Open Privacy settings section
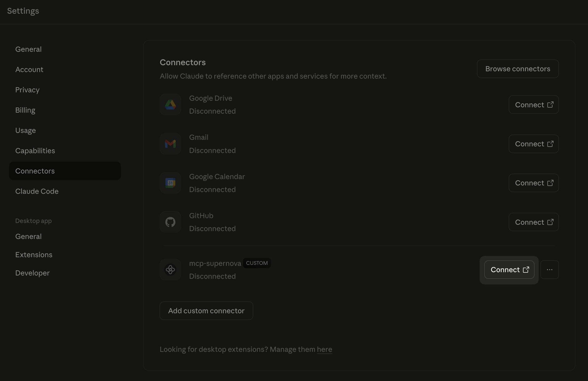The width and height of the screenshot is (588, 381). click(27, 90)
